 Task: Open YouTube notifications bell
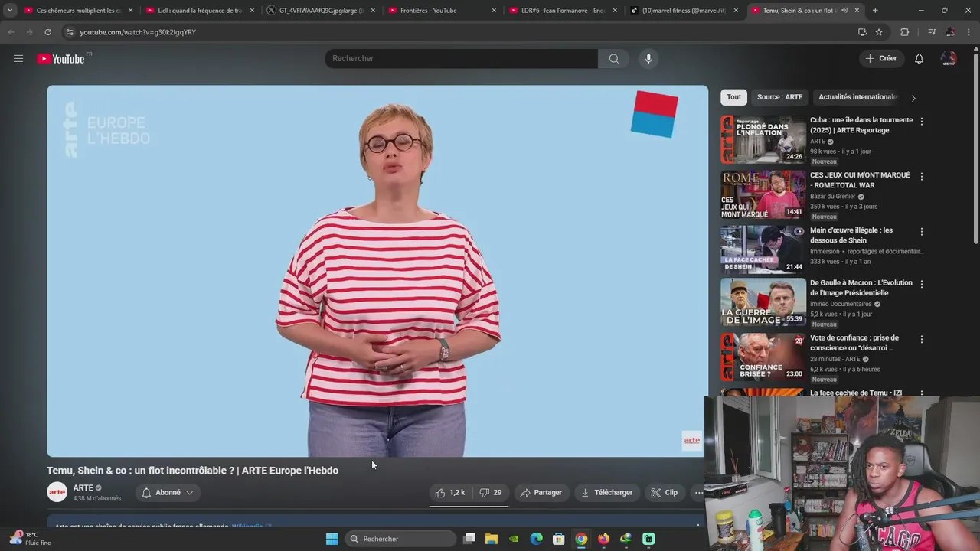[x=920, y=58]
